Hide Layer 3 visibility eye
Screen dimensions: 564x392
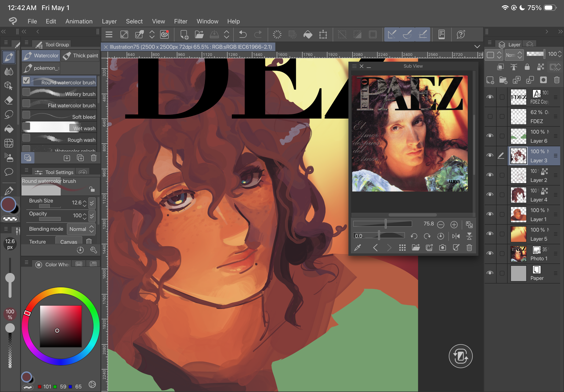(x=490, y=155)
